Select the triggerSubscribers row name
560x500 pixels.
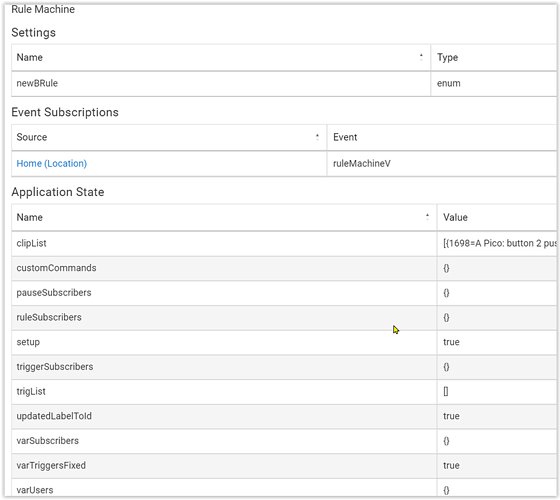click(x=55, y=367)
